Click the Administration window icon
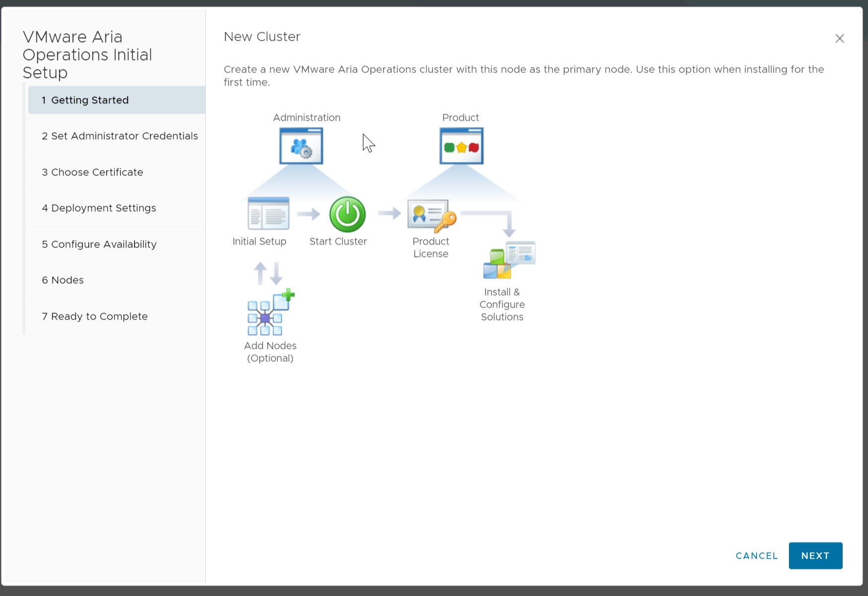Screen dimensions: 868x596 [x=301, y=146]
